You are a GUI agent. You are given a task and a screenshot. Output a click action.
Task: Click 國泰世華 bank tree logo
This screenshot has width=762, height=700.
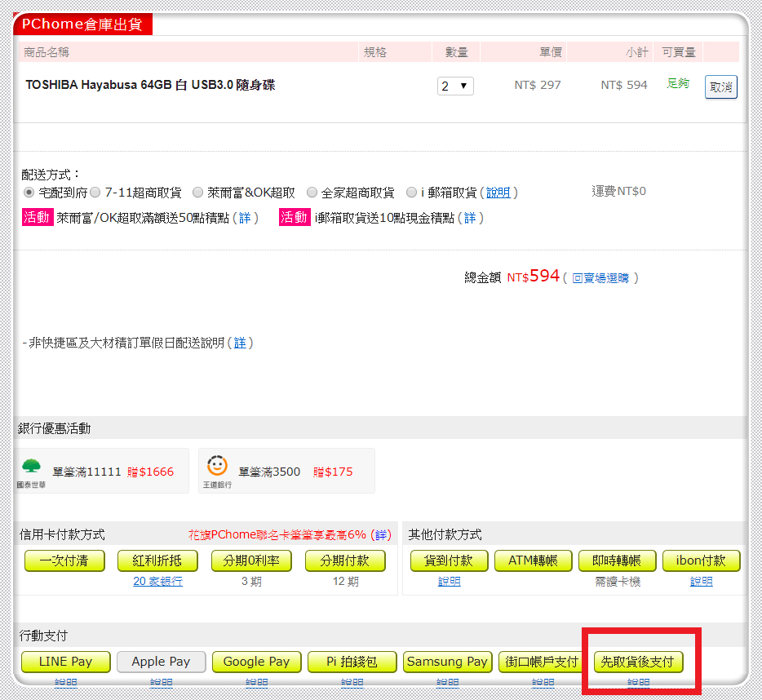pyautogui.click(x=32, y=466)
